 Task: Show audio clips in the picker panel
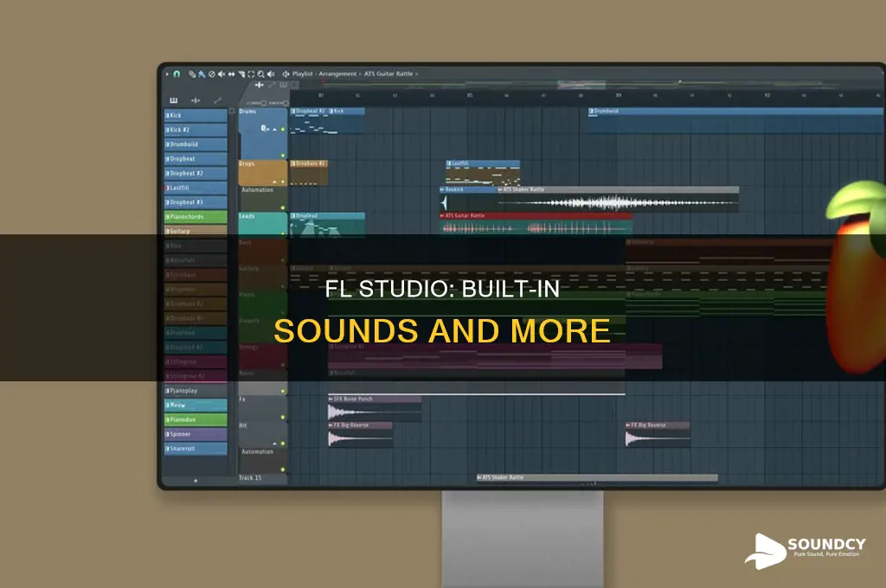196,100
